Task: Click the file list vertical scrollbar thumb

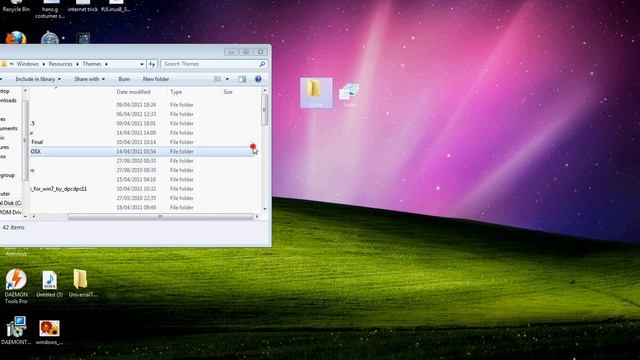Action: 265,110
